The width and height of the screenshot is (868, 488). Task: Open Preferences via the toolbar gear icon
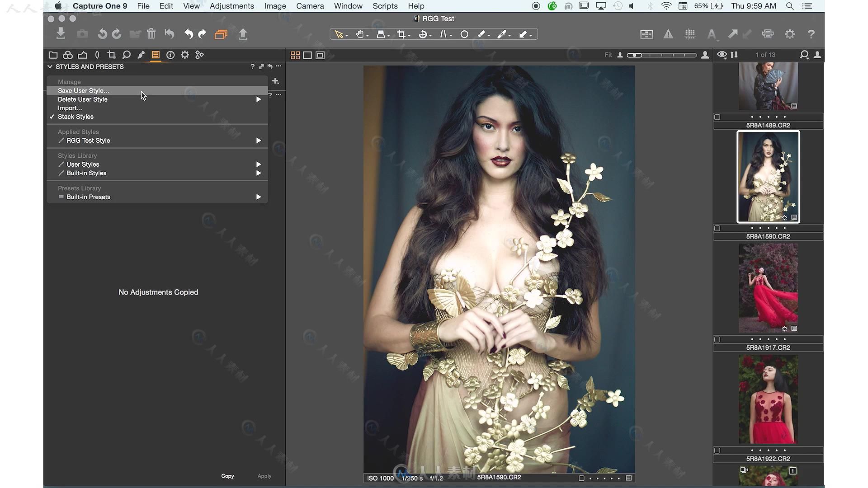pyautogui.click(x=790, y=34)
